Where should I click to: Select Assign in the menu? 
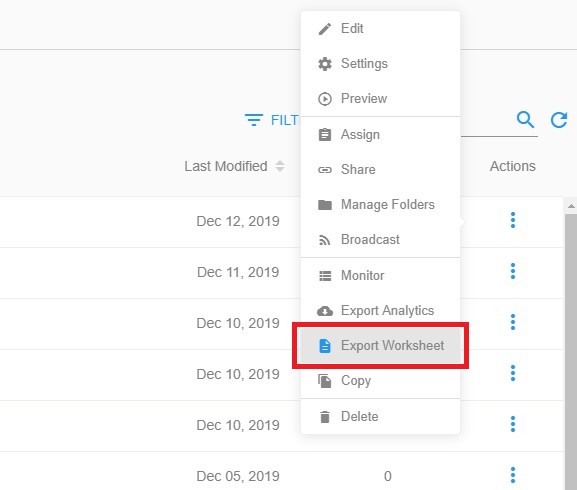[x=380, y=135]
